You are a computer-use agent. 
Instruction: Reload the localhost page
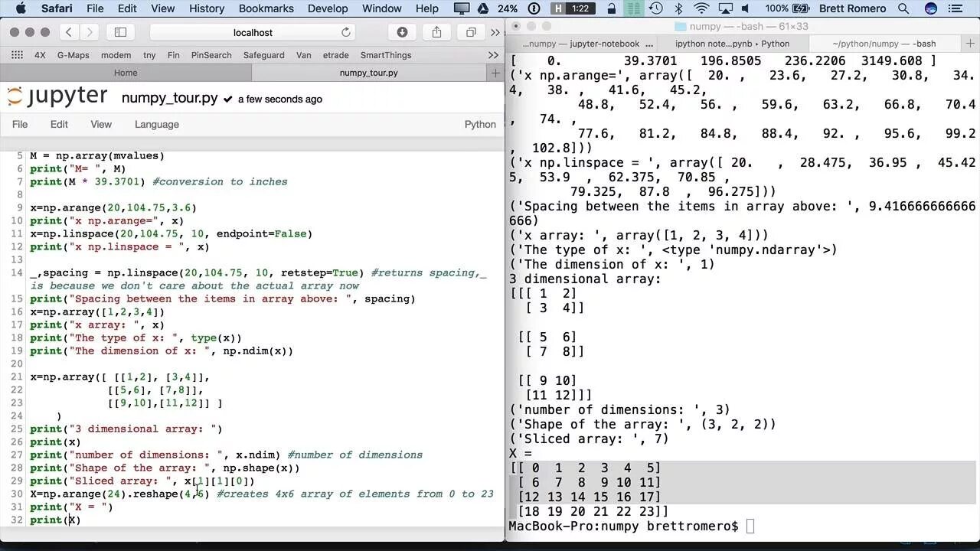click(346, 32)
